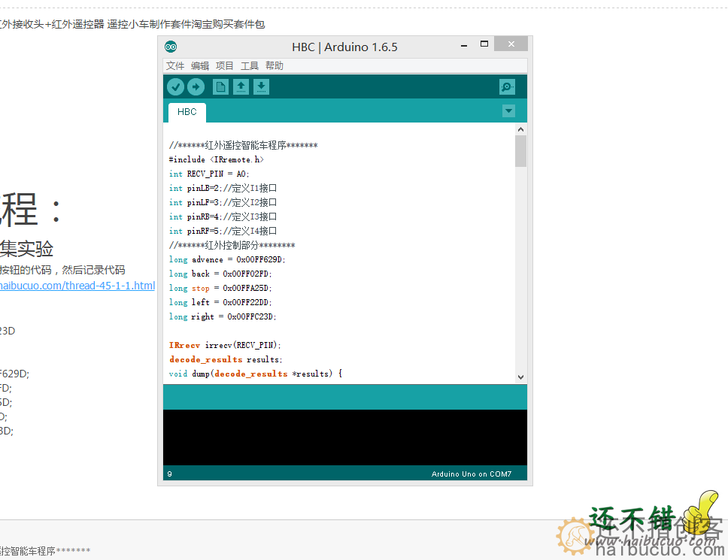Image resolution: width=728 pixels, height=560 pixels.
Task: Click the 红外遥控智能车程序 comment line
Action: [243, 146]
